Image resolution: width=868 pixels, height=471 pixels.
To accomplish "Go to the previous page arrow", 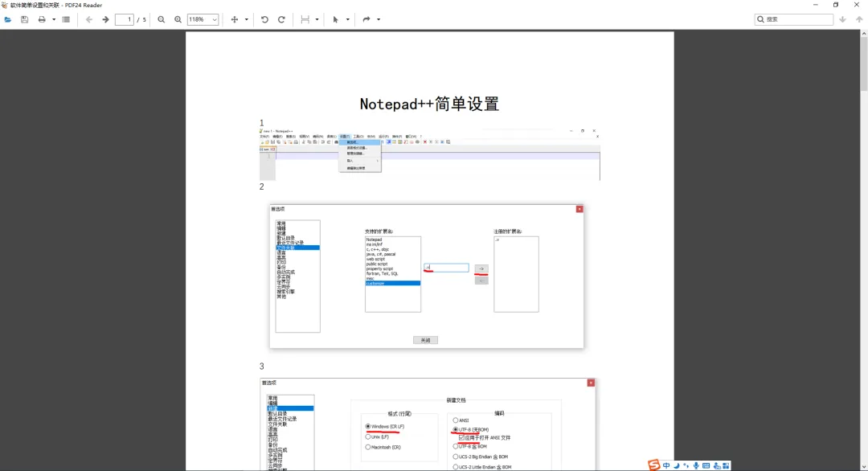I will point(89,19).
